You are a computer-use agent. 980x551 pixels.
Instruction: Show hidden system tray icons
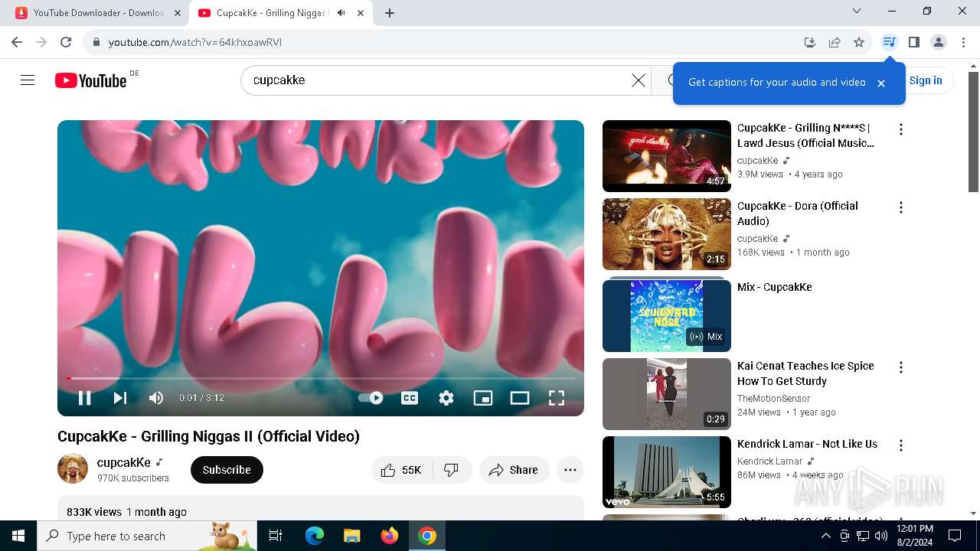coord(826,536)
